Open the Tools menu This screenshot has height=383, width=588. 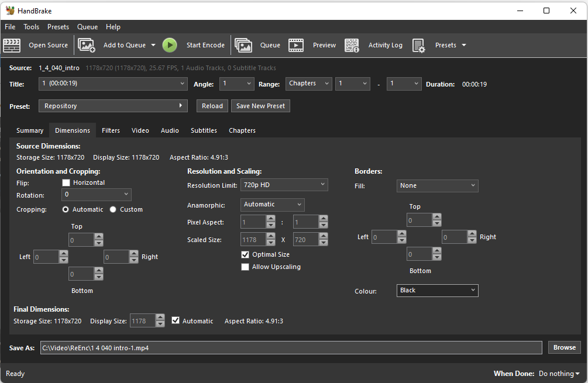click(31, 27)
